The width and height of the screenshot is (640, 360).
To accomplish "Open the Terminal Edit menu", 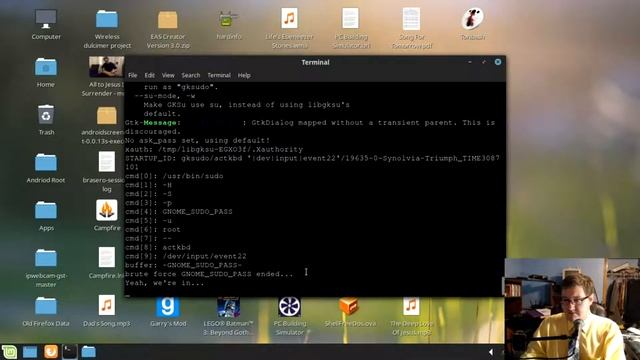I will 149,76.
